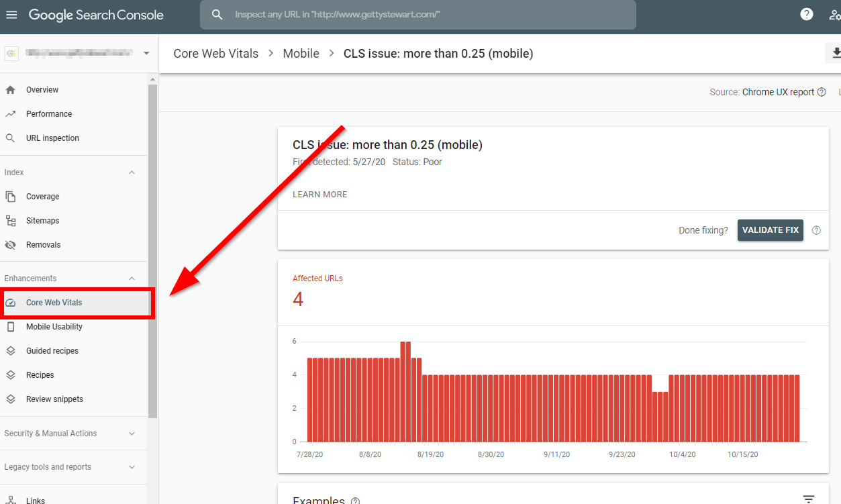Click the Overview sidebar label
Image resolution: width=841 pixels, height=504 pixels.
pyautogui.click(x=42, y=90)
